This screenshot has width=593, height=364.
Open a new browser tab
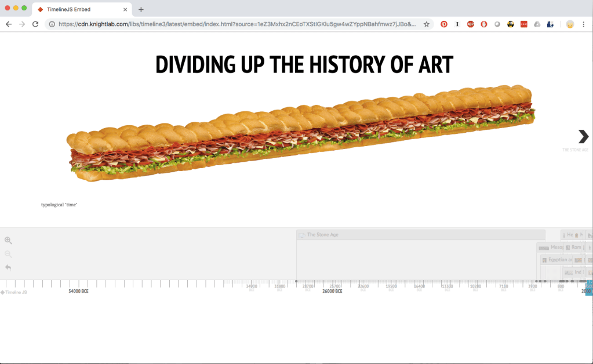point(141,9)
